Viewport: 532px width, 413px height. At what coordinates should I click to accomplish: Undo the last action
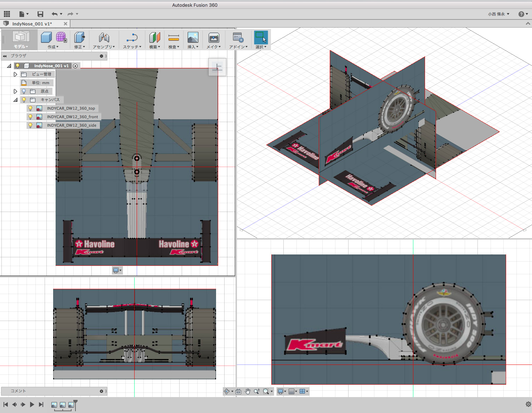coord(55,14)
